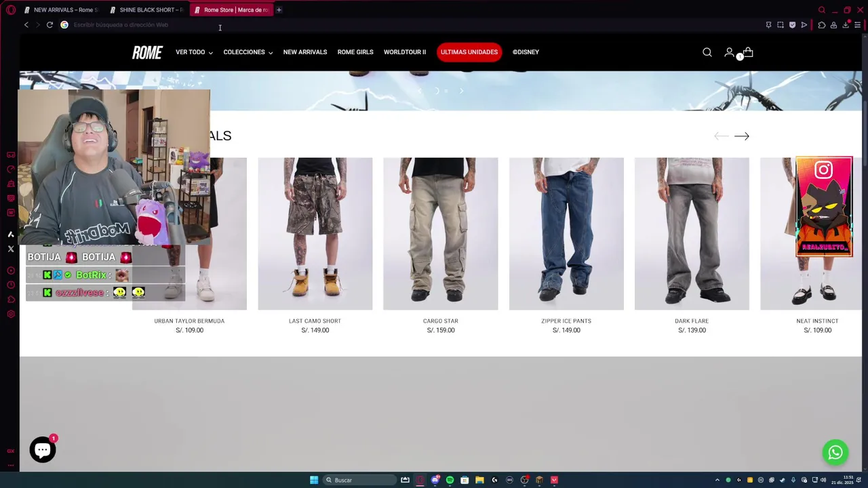The image size is (868, 488).
Task: Open the ad blocker shield icon
Action: 792,25
